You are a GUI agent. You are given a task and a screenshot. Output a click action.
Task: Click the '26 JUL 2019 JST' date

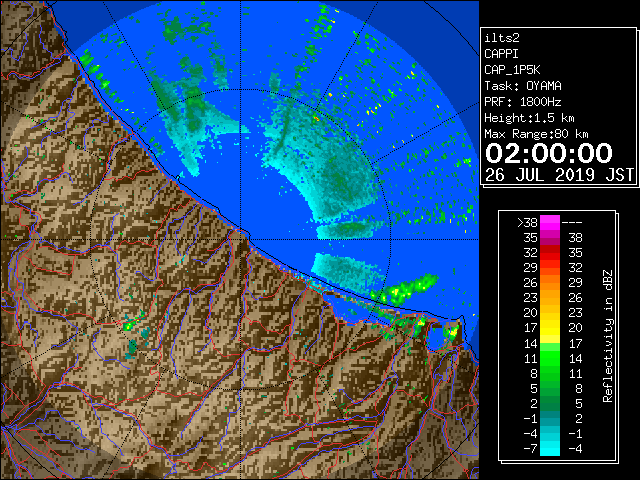pos(559,175)
